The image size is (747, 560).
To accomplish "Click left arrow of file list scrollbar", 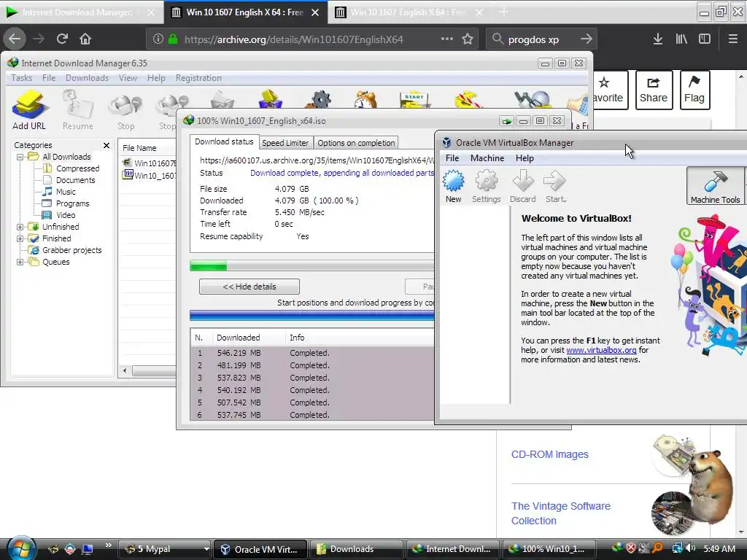I will pos(125,370).
